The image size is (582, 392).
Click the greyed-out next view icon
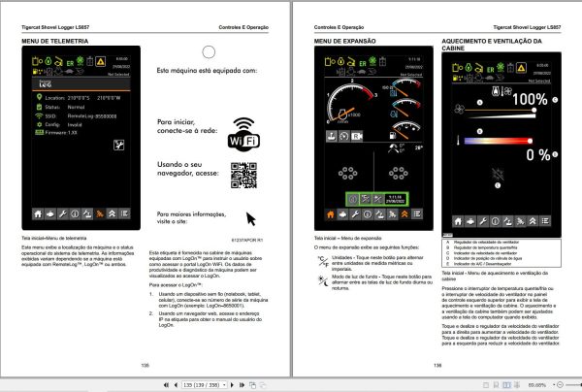tap(262, 385)
